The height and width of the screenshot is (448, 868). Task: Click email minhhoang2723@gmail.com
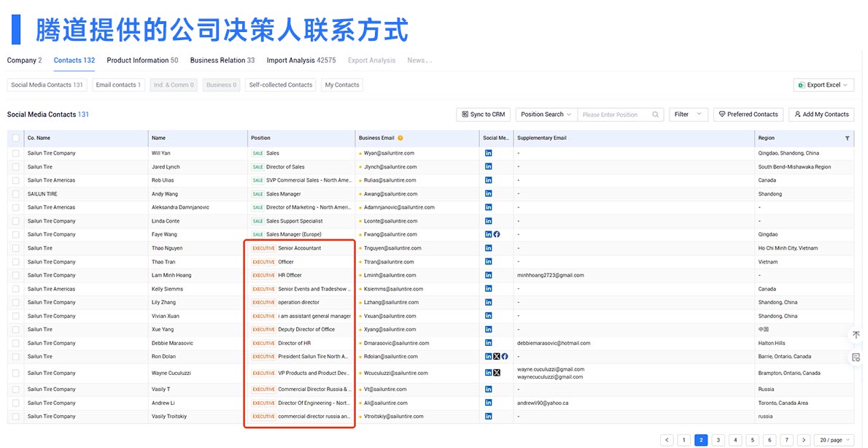tap(550, 275)
